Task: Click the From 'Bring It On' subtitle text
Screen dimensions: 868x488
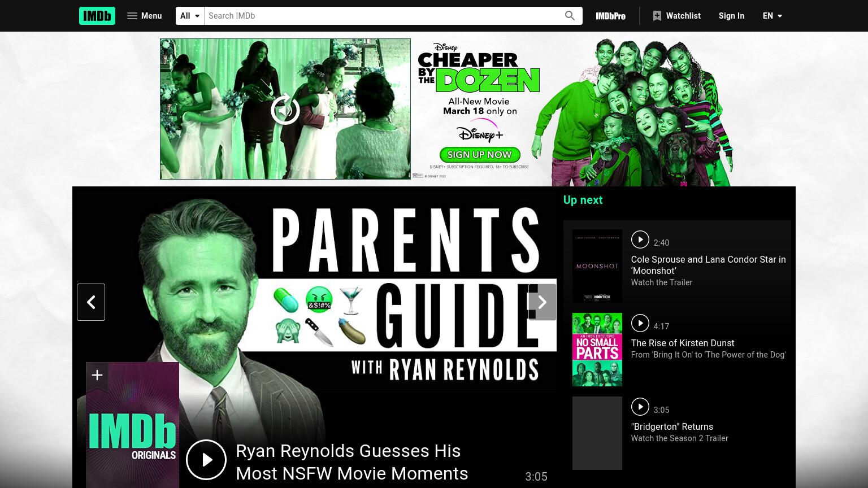Action: [708, 355]
